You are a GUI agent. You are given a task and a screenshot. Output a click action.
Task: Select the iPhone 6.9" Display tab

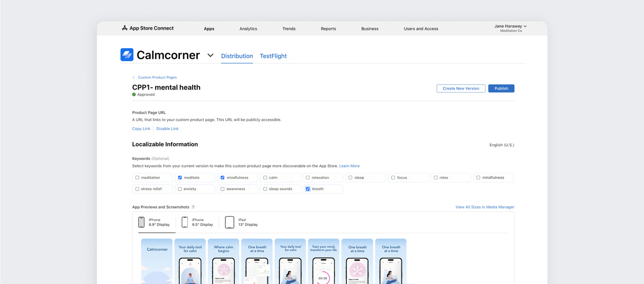coord(154,222)
